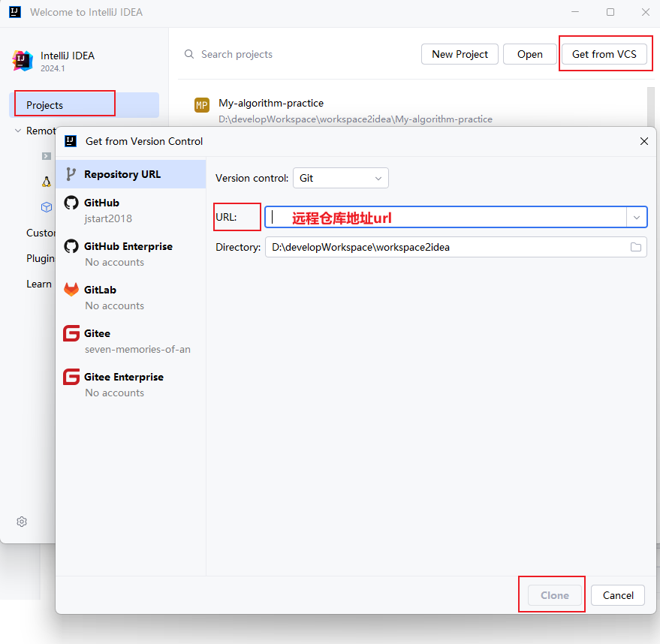The image size is (660, 644).
Task: Click the Git branch icon beside Repository URL
Action: point(71,174)
